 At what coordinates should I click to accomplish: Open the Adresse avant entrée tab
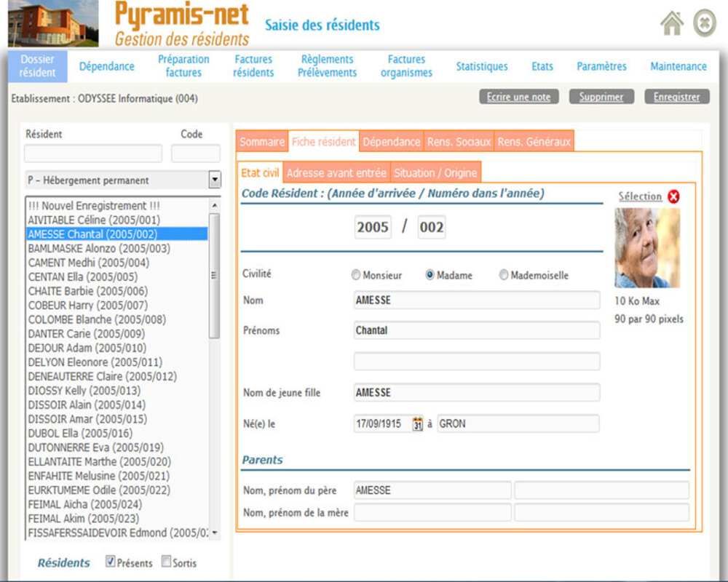coord(336,173)
